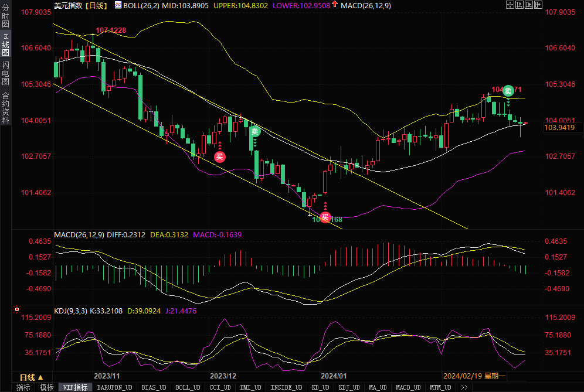Click the BOLL indicator chart icon

118,5
